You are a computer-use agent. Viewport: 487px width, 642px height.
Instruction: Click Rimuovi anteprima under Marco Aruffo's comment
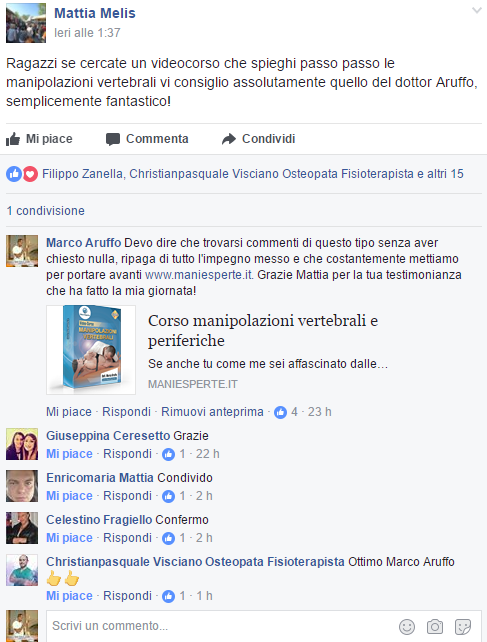212,412
